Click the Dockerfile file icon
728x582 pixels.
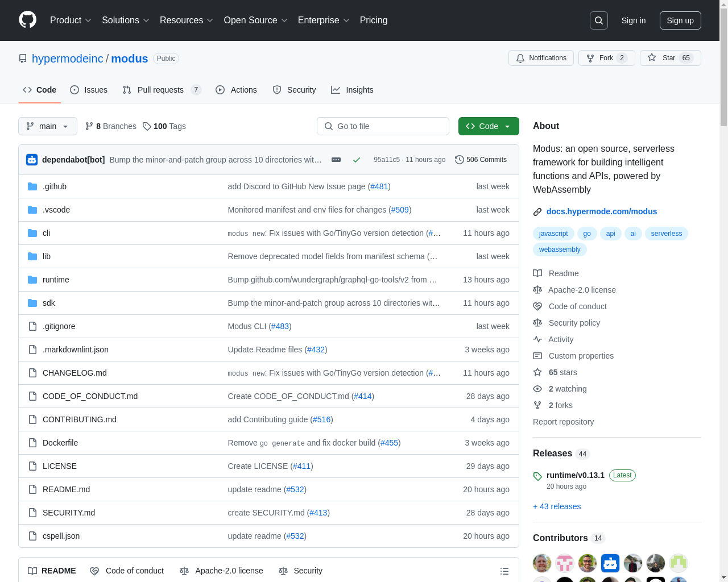32,443
